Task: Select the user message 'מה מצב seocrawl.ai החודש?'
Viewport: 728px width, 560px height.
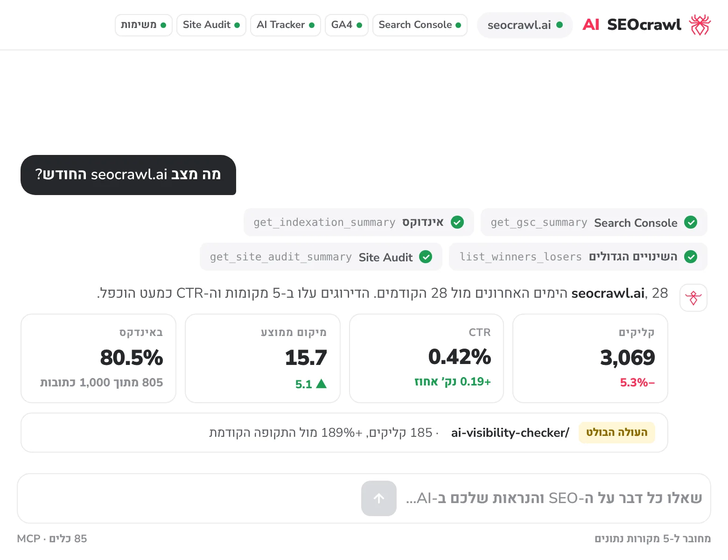Action: [128, 175]
